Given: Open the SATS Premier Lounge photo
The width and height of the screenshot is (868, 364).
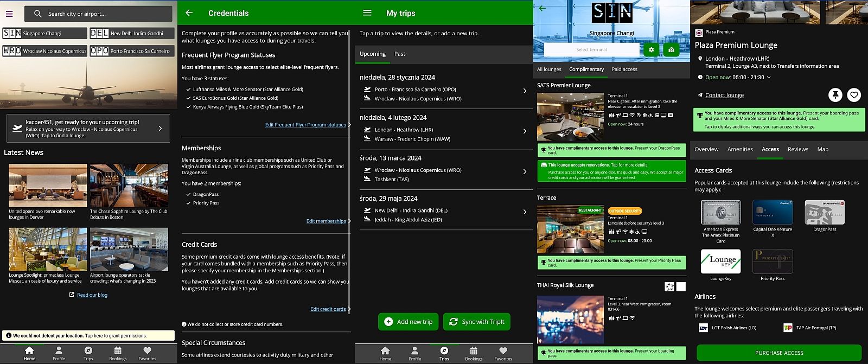Looking at the screenshot, I should (570, 117).
